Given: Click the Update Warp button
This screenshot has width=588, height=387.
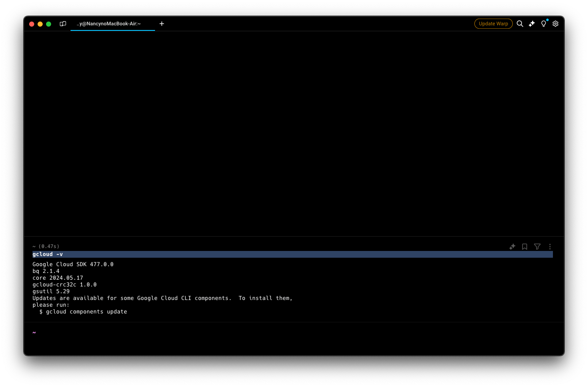Looking at the screenshot, I should (493, 24).
